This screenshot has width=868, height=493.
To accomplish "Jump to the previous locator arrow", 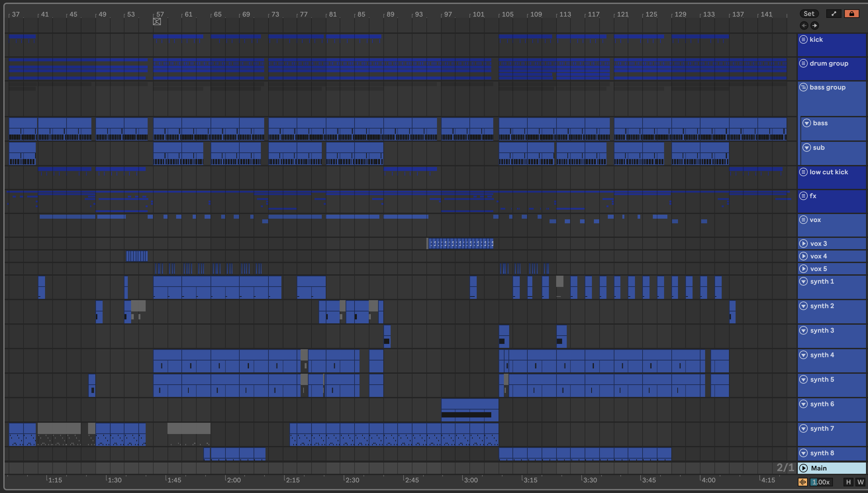I will click(x=804, y=26).
